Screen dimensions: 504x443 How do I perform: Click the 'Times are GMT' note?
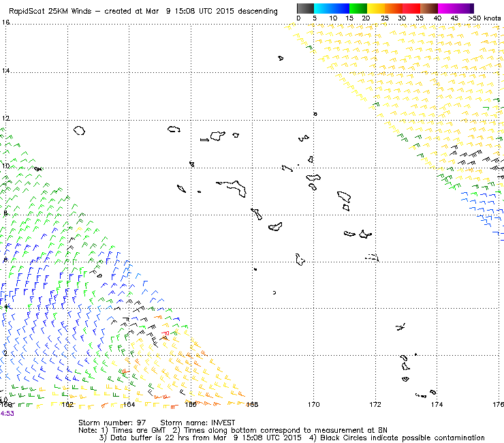138,430
